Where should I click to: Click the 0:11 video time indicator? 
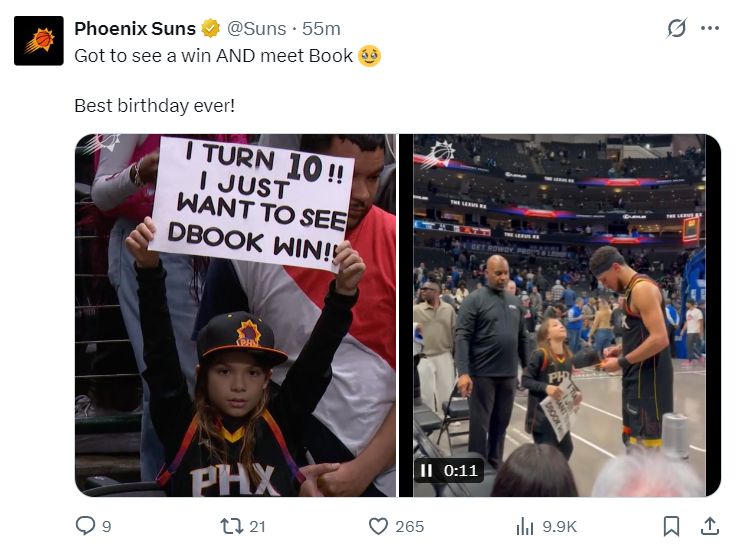click(x=461, y=470)
